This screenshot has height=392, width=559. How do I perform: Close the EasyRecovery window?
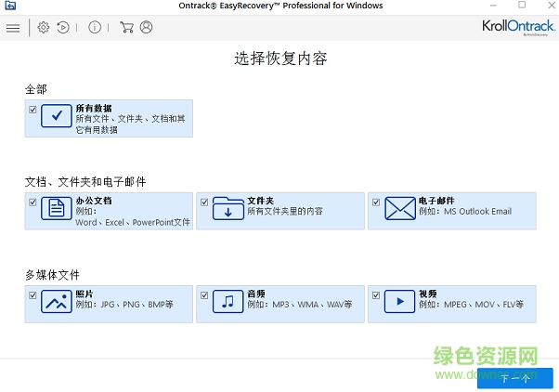pos(552,5)
